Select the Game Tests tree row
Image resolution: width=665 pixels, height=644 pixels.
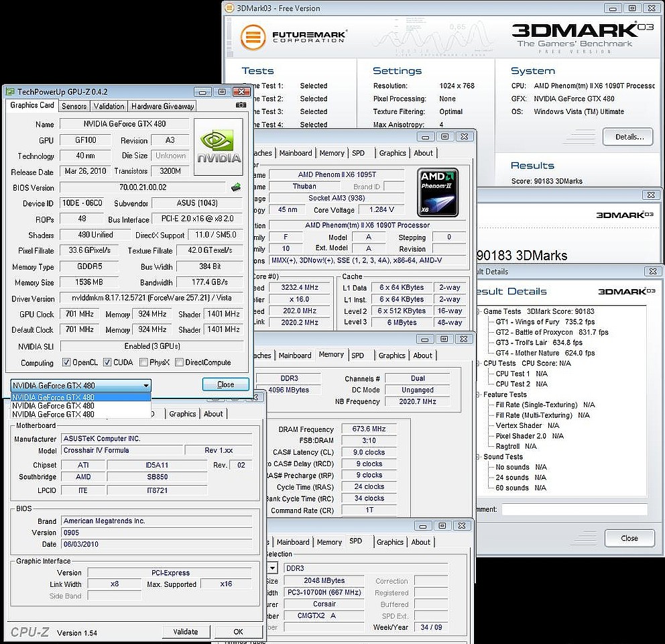pyautogui.click(x=538, y=311)
